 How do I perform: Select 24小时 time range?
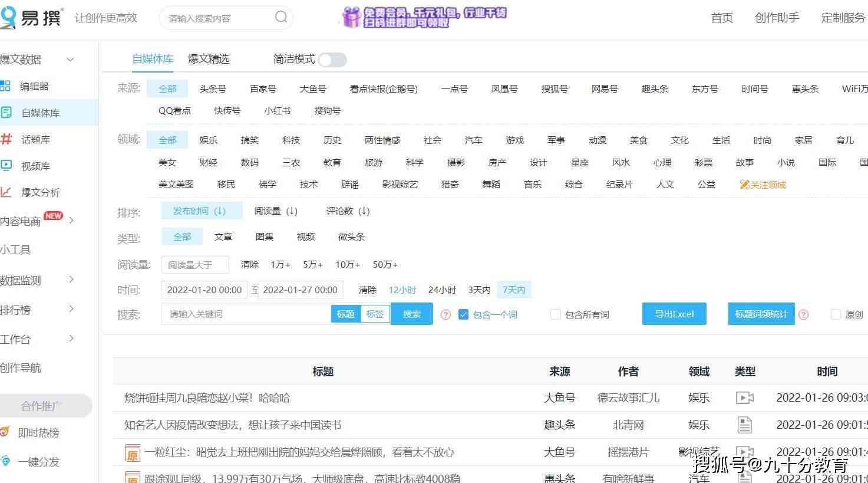[442, 290]
